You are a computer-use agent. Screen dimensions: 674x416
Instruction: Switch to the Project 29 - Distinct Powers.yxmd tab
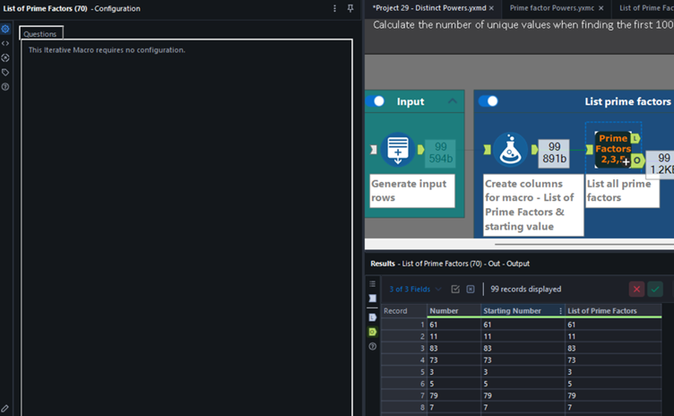[x=429, y=8]
